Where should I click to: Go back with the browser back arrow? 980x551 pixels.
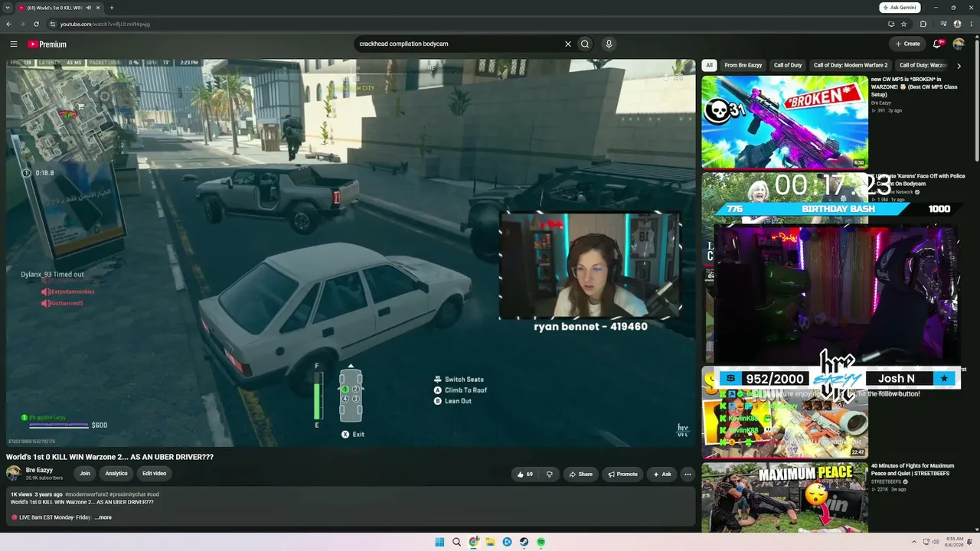(8, 24)
